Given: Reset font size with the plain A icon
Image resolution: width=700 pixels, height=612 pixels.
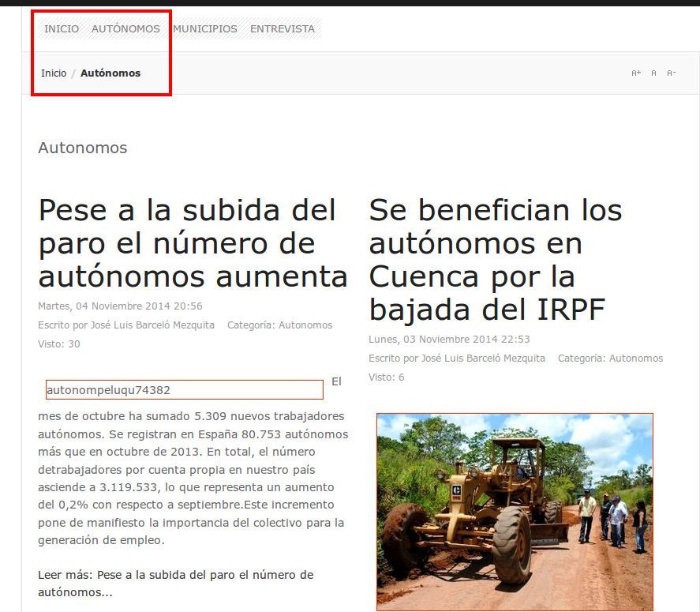Looking at the screenshot, I should click(x=653, y=73).
